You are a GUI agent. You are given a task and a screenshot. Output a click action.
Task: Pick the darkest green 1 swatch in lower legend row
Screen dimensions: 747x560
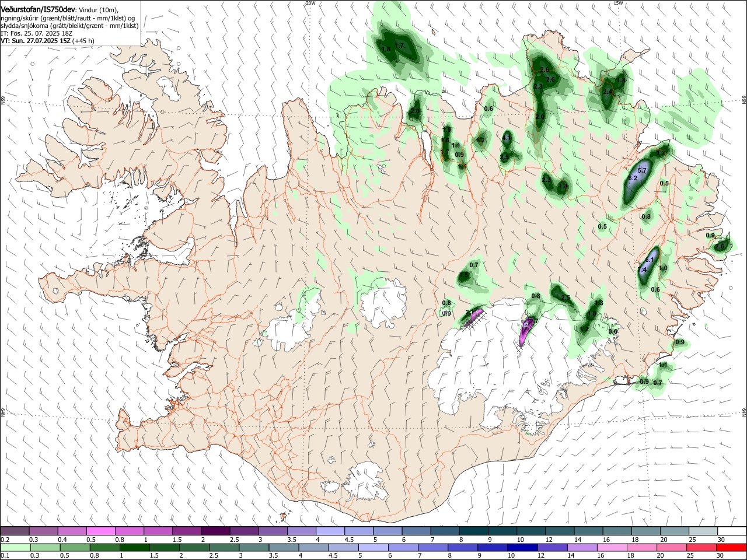[135, 547]
